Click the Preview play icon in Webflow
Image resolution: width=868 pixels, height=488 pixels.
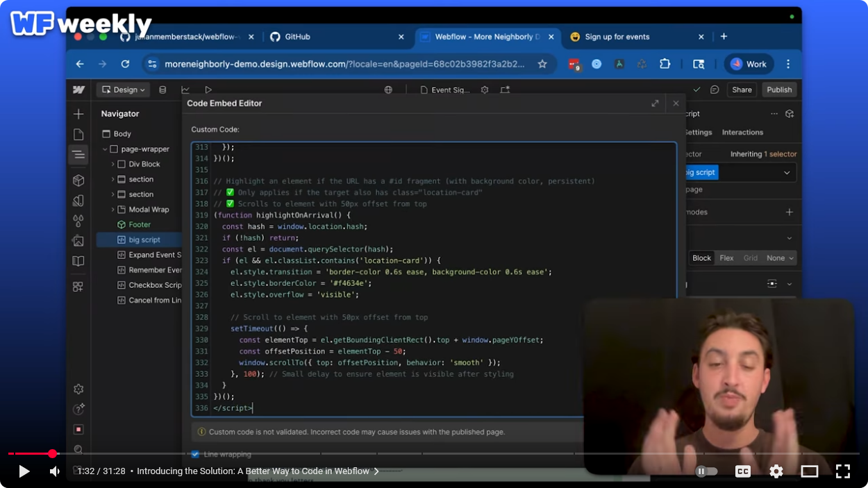208,90
